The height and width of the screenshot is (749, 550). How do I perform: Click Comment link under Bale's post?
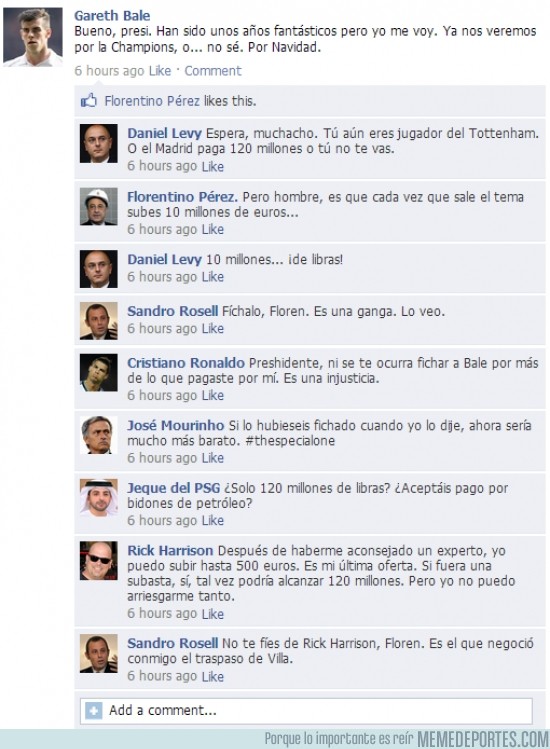[x=213, y=71]
